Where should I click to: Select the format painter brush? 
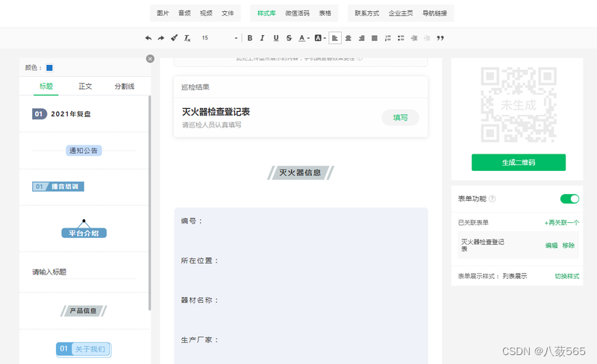click(174, 38)
